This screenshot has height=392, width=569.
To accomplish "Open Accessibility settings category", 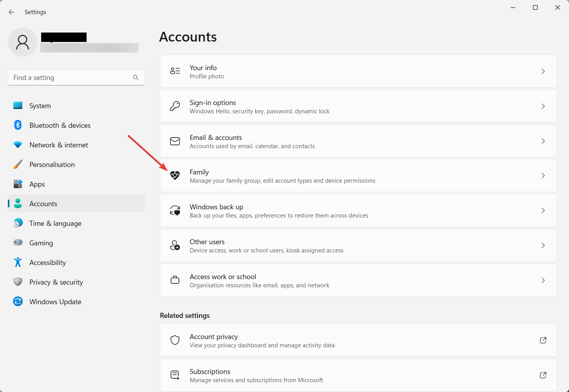I will (76, 262).
